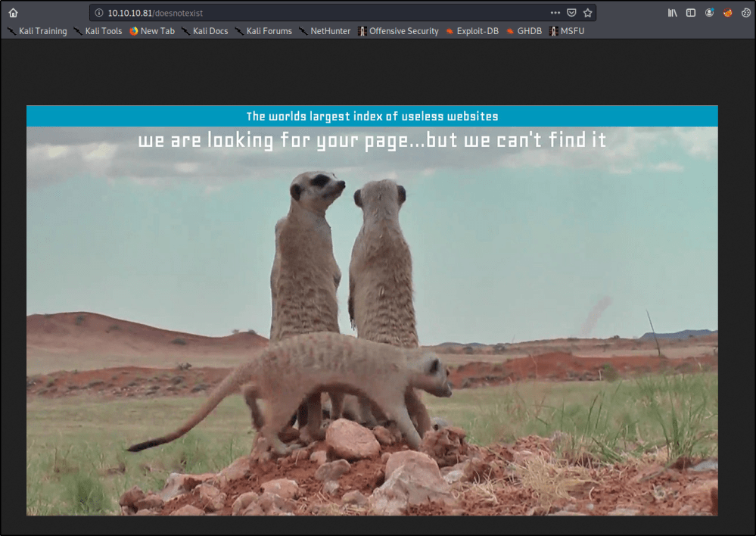
Task: Visit the Exploit-DB bookmark
Action: click(472, 31)
